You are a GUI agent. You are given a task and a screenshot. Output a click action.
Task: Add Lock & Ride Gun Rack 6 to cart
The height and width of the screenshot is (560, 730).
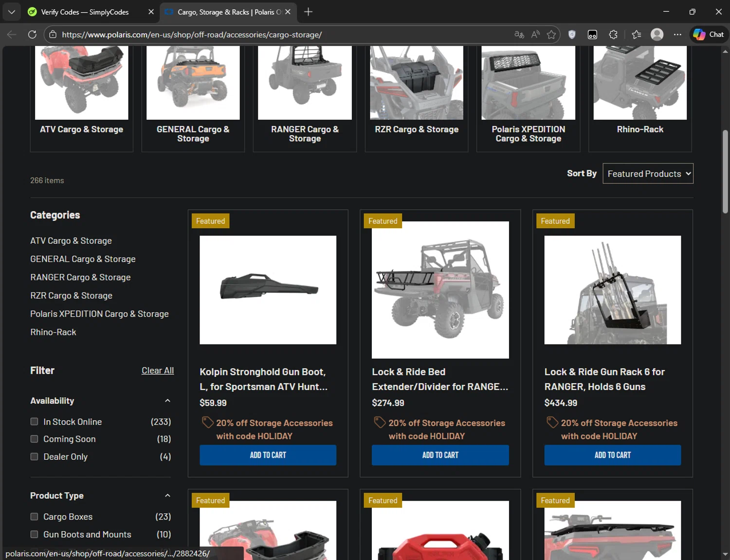click(612, 455)
